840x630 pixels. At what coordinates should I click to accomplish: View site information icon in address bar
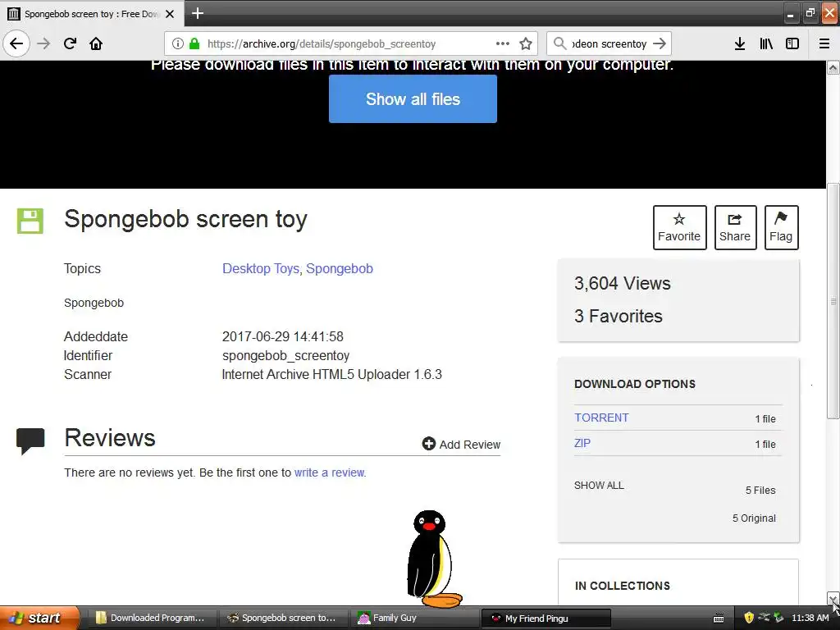pyautogui.click(x=178, y=43)
